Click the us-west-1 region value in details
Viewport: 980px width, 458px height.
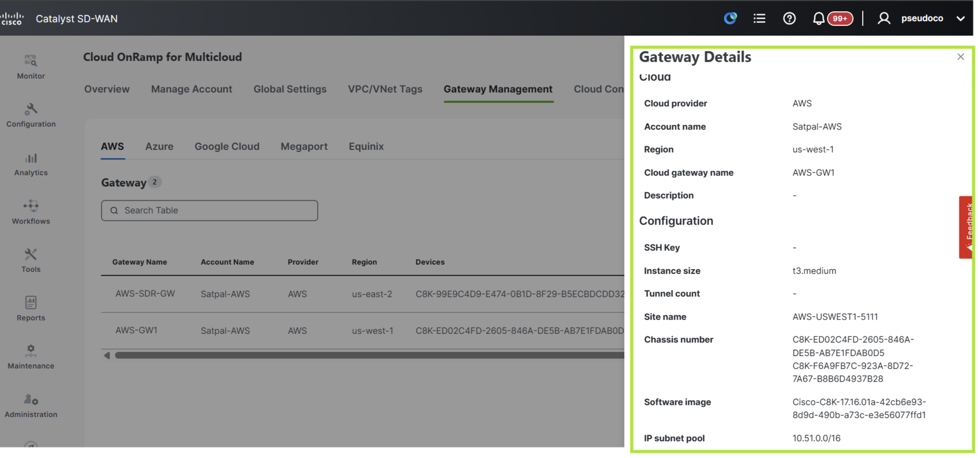813,149
